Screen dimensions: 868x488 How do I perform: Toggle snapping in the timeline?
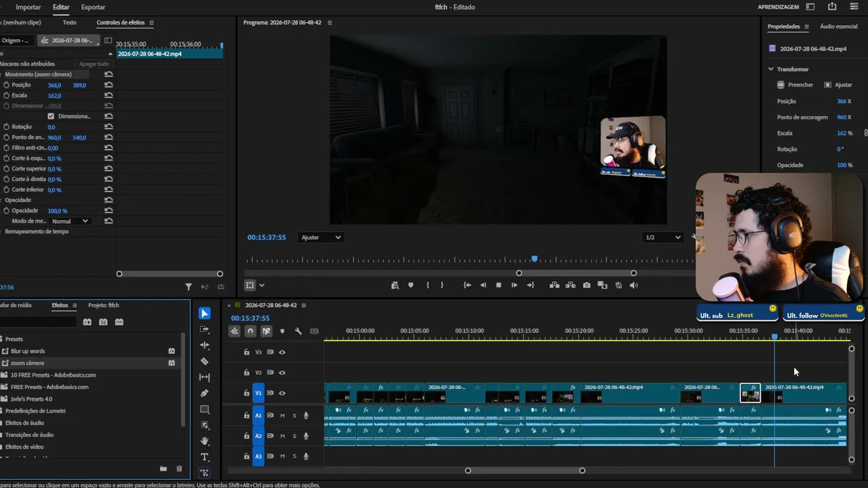250,331
